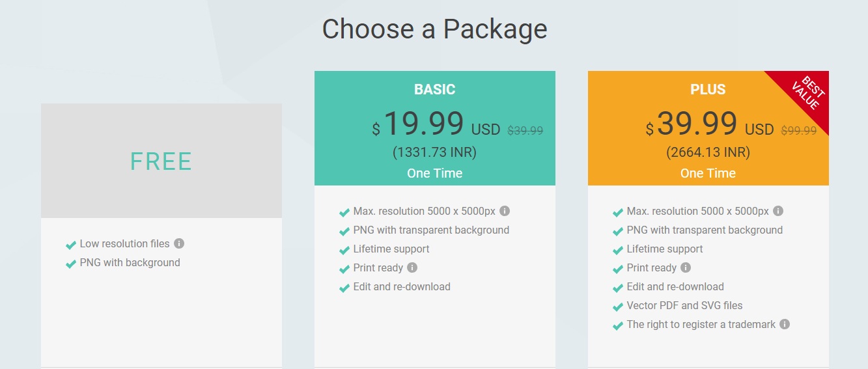Click Basic Lifetime support feature text
Image resolution: width=868 pixels, height=369 pixels.
pos(391,249)
